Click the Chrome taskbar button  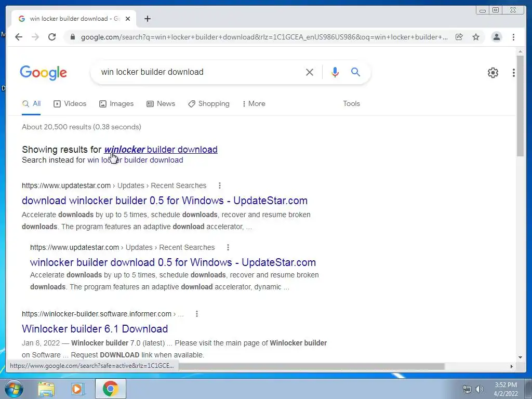[x=111, y=389]
